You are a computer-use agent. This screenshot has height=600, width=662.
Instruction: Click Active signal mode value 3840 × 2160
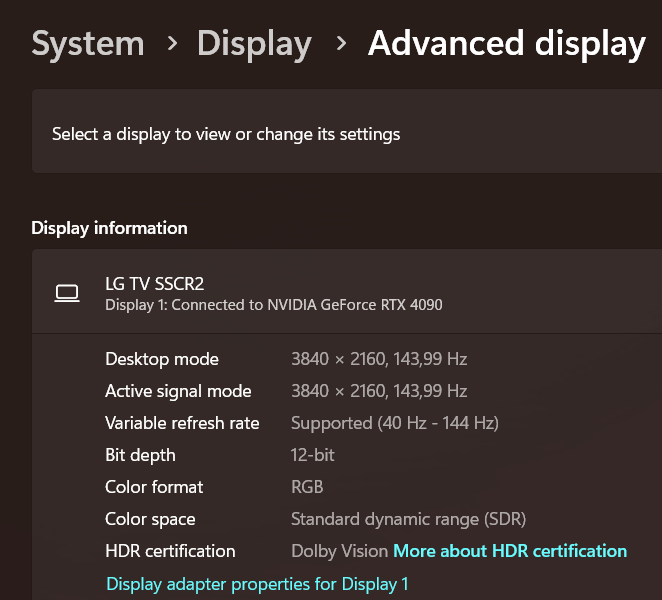pyautogui.click(x=379, y=391)
